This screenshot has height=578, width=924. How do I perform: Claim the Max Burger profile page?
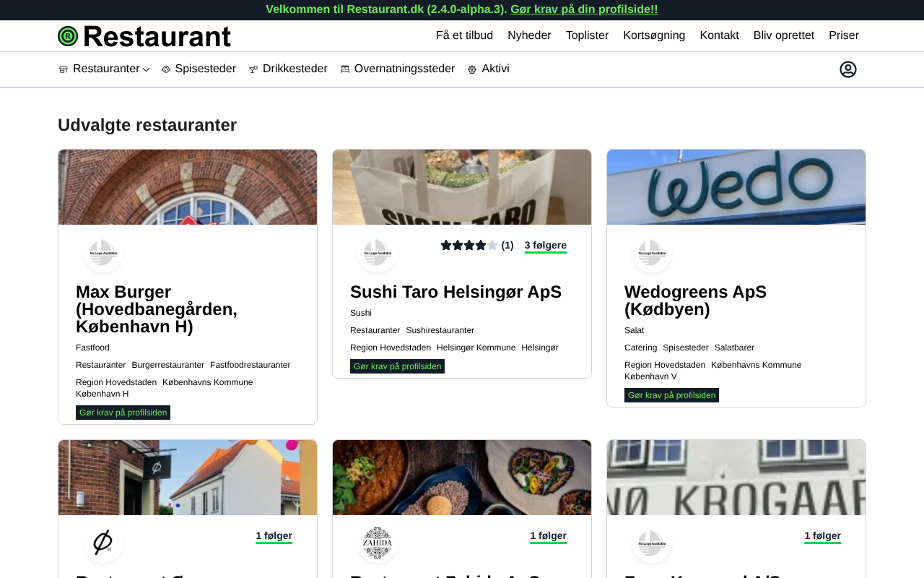[123, 413]
